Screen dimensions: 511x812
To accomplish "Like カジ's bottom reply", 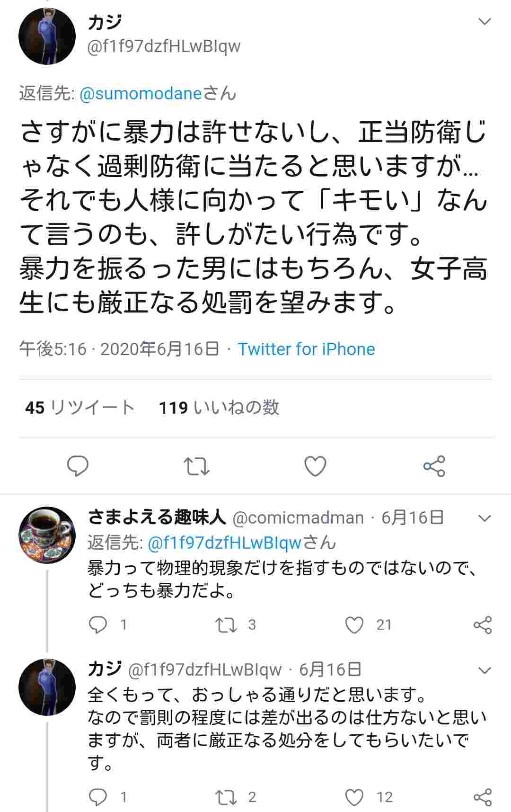I will (x=354, y=797).
